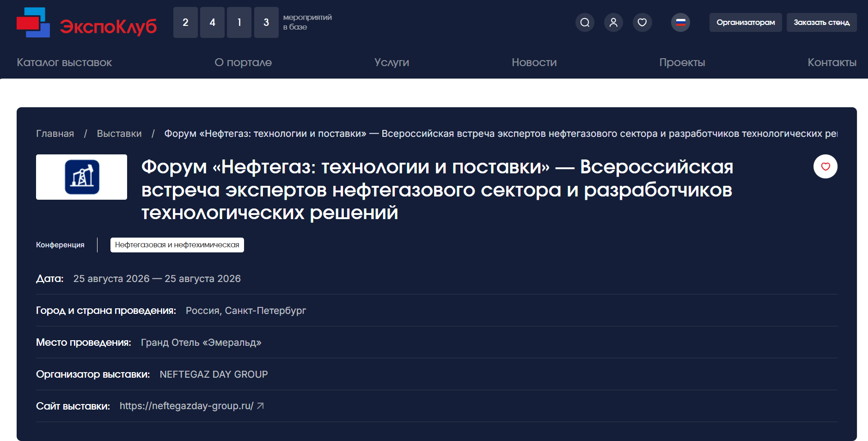The width and height of the screenshot is (868, 441).
Task: Click the Организаторам button
Action: (746, 22)
